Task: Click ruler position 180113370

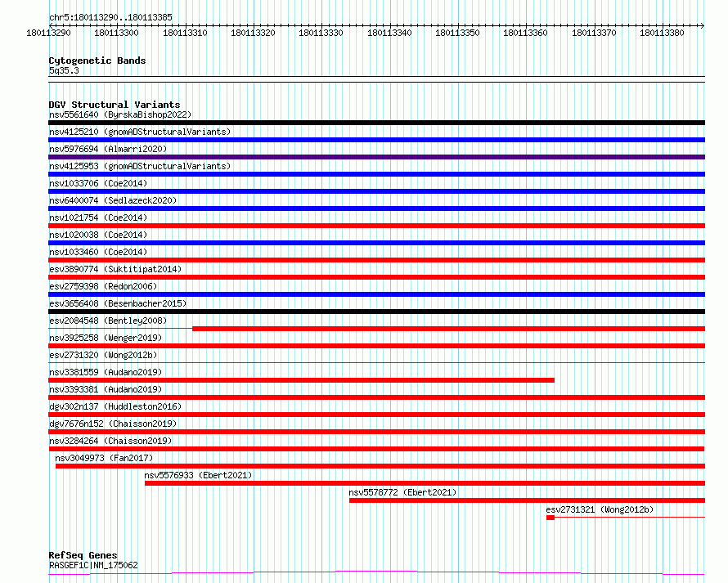Action: point(594,34)
